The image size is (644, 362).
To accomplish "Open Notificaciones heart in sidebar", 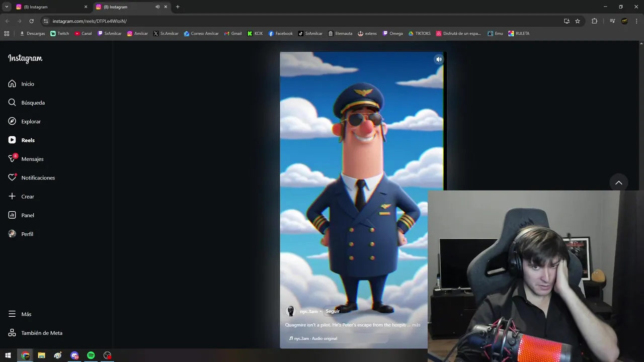I will tap(32, 178).
